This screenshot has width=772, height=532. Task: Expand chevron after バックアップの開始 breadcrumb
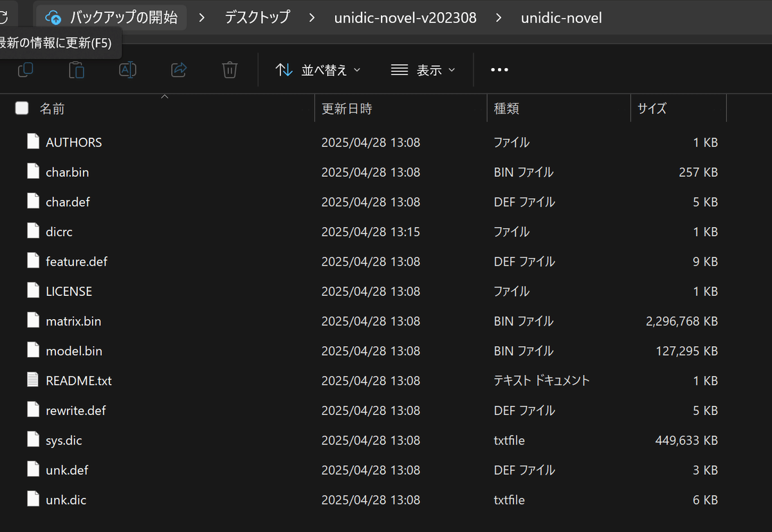pyautogui.click(x=202, y=17)
